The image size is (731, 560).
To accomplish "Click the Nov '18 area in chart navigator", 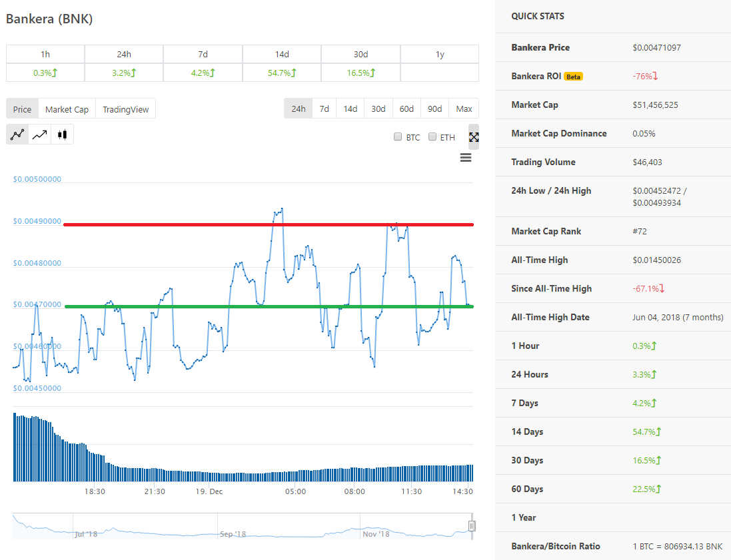I will point(376,534).
